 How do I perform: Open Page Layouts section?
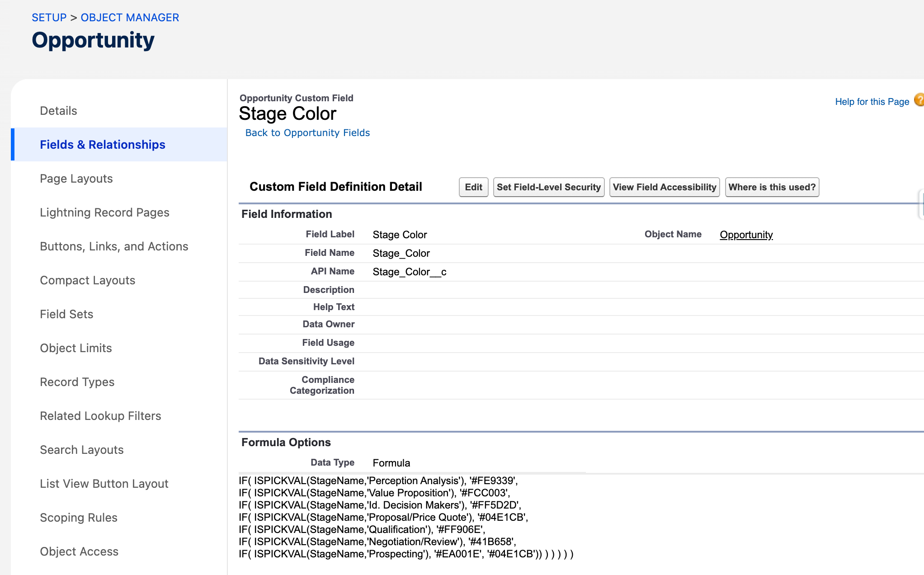click(x=76, y=179)
